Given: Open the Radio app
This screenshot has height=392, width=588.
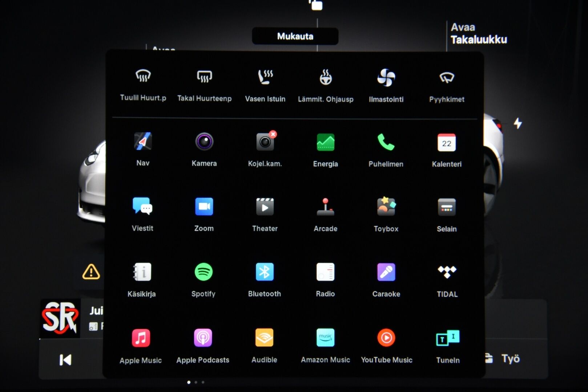Looking at the screenshot, I should (325, 280).
